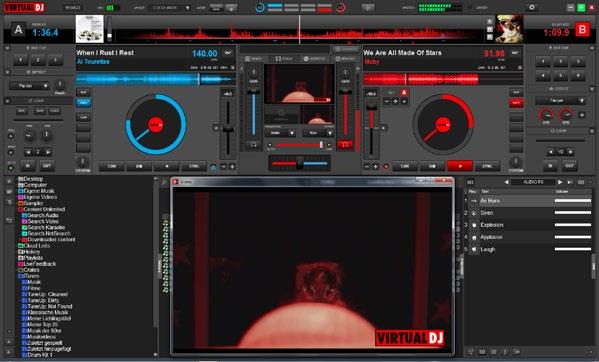Image resolution: width=599 pixels, height=362 pixels.
Task: Click the red waveform overview of deck B
Action: click(x=443, y=79)
